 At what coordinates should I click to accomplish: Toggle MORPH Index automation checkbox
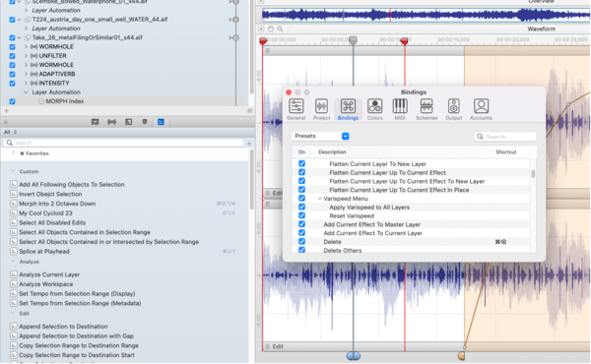(x=12, y=101)
